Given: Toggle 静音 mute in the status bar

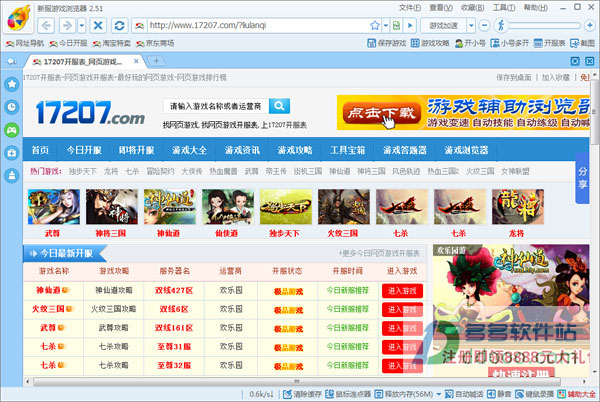Looking at the screenshot, I should [499, 394].
